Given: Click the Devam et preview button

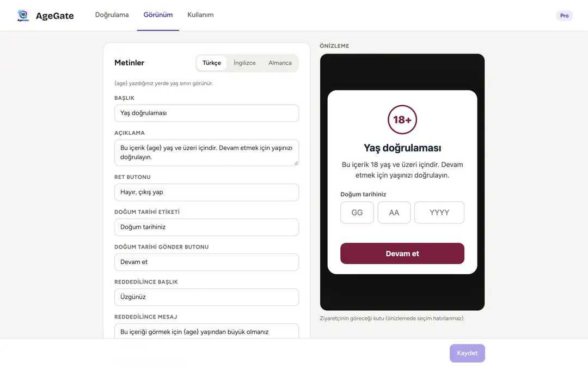Looking at the screenshot, I should pos(402,254).
